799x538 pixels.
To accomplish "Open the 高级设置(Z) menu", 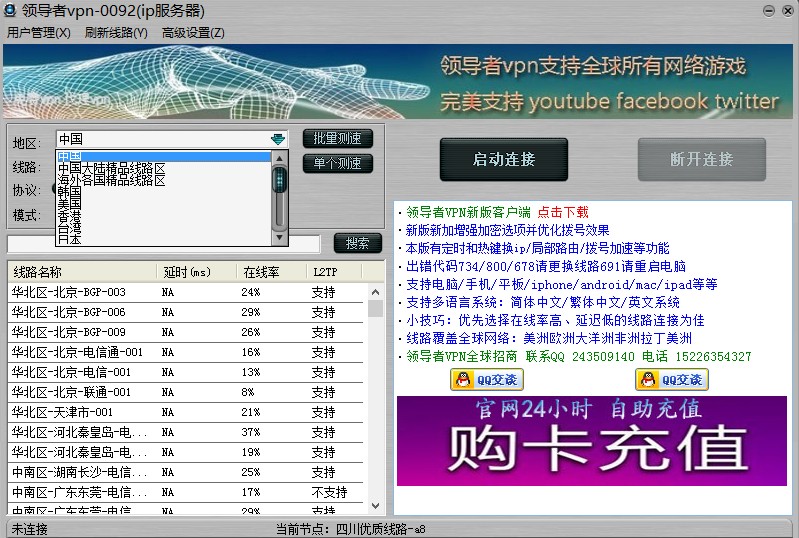I will pyautogui.click(x=193, y=33).
